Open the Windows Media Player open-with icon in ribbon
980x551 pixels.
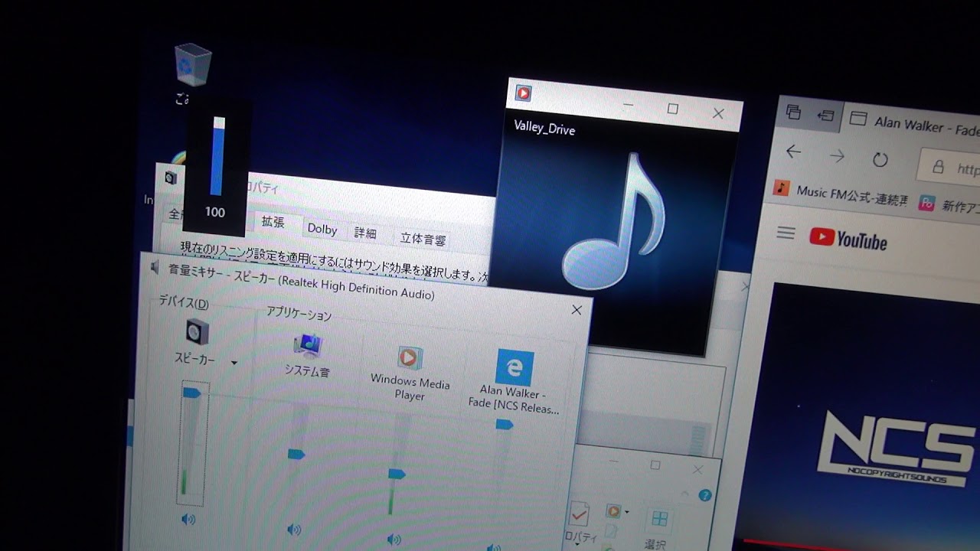click(612, 510)
